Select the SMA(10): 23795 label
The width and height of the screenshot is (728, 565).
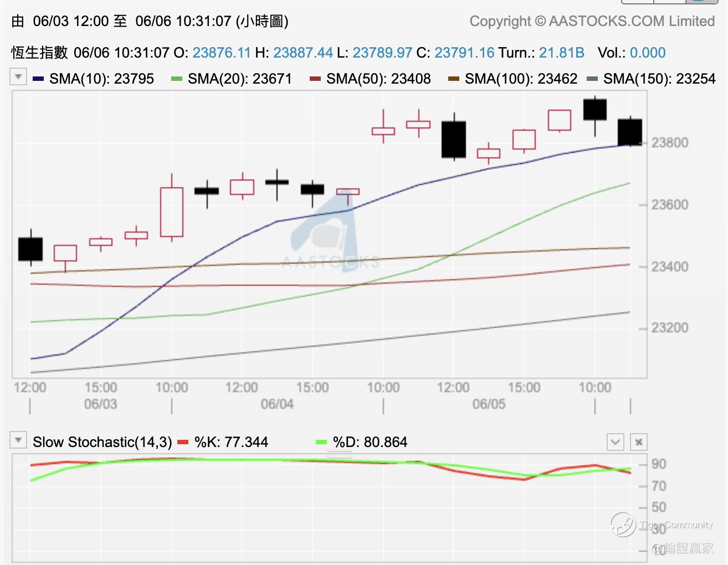[101, 79]
